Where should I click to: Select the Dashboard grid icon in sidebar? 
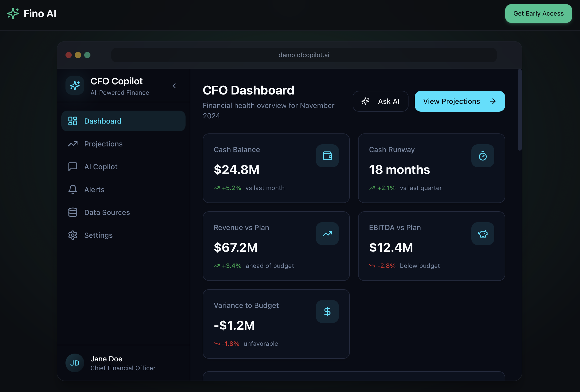pyautogui.click(x=73, y=121)
